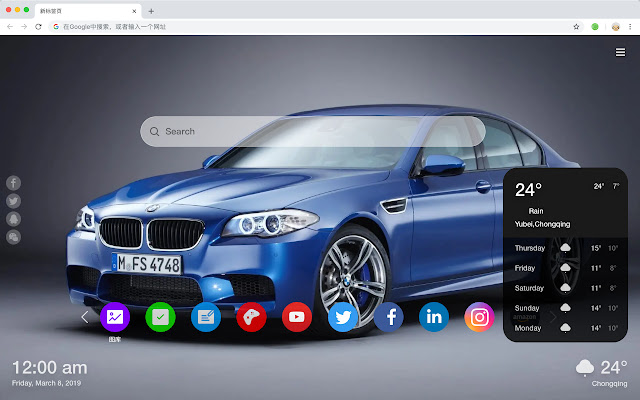Screen dimensions: 640x400
Task: Open the purple gallery shortcut icon
Action: pos(115,317)
